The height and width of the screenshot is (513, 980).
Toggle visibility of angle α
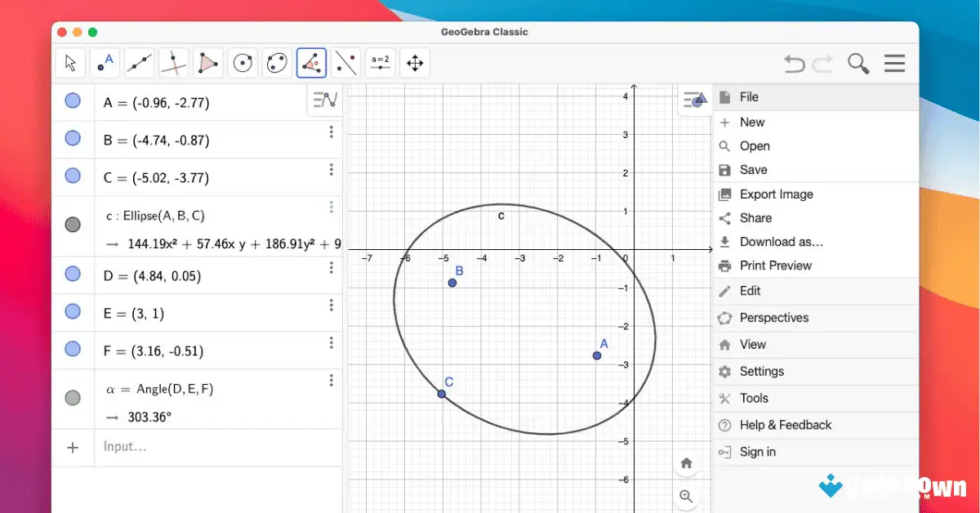click(x=73, y=398)
